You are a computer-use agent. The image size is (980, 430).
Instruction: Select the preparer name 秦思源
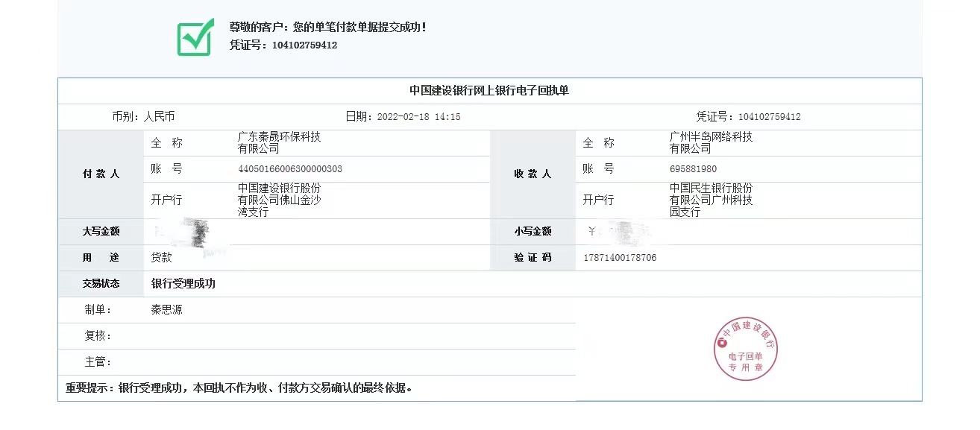pyautogui.click(x=167, y=310)
